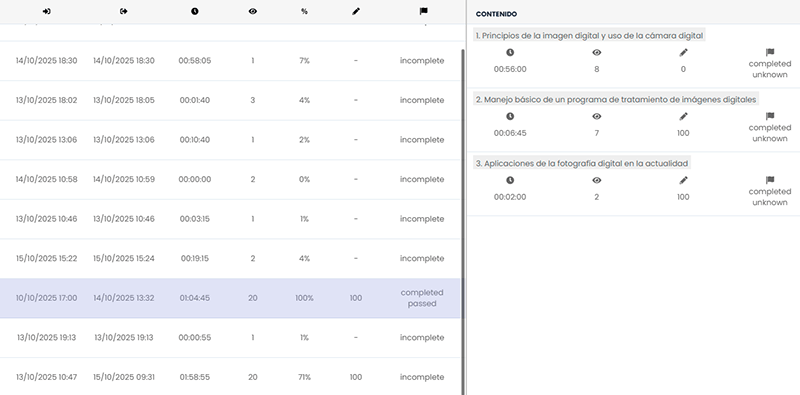This screenshot has width=800, height=395.
Task: Click the logout arrow column header icon
Action: click(x=123, y=11)
